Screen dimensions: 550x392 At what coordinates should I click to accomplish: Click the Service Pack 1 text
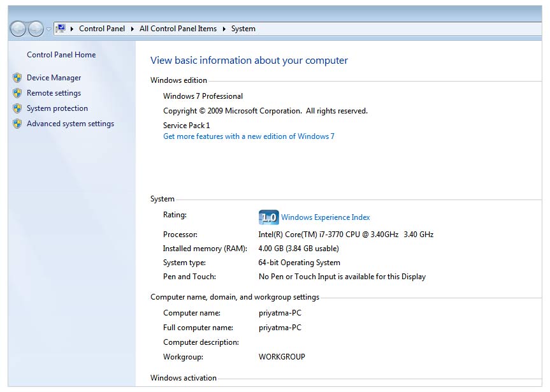point(186,126)
